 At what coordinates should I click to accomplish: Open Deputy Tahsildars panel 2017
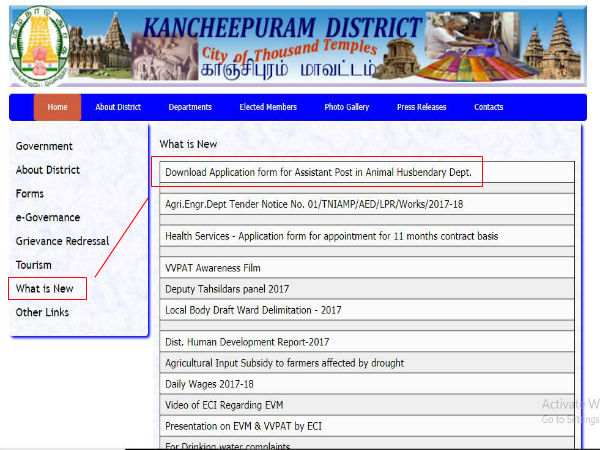(227, 289)
